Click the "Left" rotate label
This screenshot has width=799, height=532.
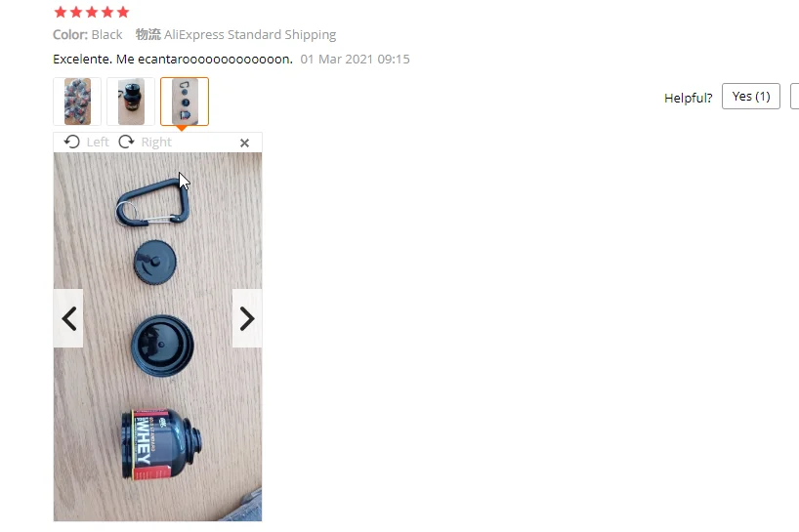pyautogui.click(x=98, y=143)
